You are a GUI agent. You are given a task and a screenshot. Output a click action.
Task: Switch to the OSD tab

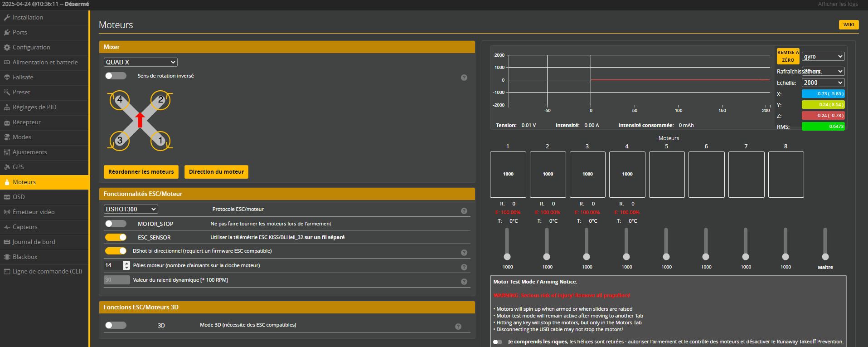coord(19,197)
